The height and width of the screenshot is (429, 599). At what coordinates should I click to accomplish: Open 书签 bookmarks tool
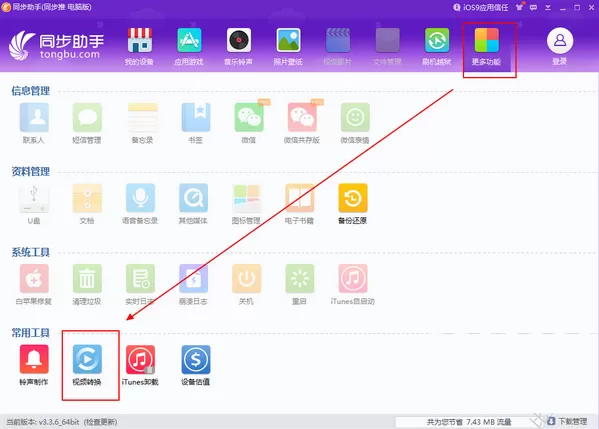click(x=196, y=123)
